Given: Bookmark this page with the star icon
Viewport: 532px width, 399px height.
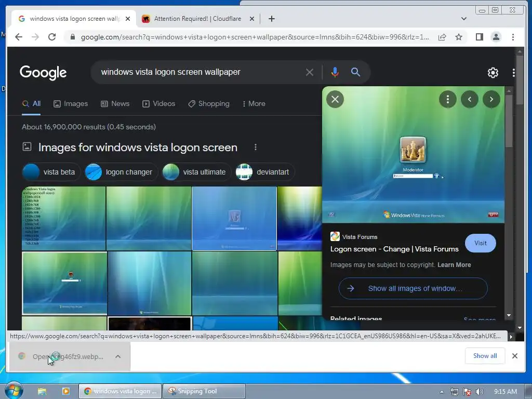Looking at the screenshot, I should [x=459, y=37].
